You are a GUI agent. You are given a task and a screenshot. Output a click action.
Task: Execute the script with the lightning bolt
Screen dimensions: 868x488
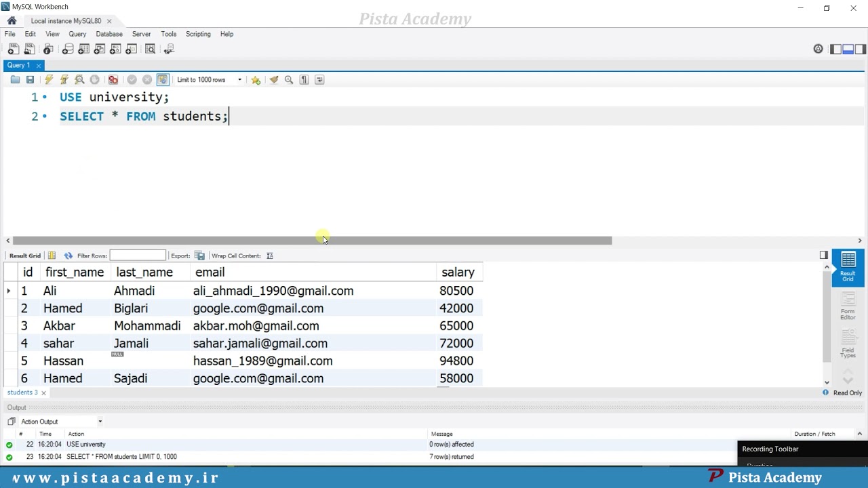point(49,80)
